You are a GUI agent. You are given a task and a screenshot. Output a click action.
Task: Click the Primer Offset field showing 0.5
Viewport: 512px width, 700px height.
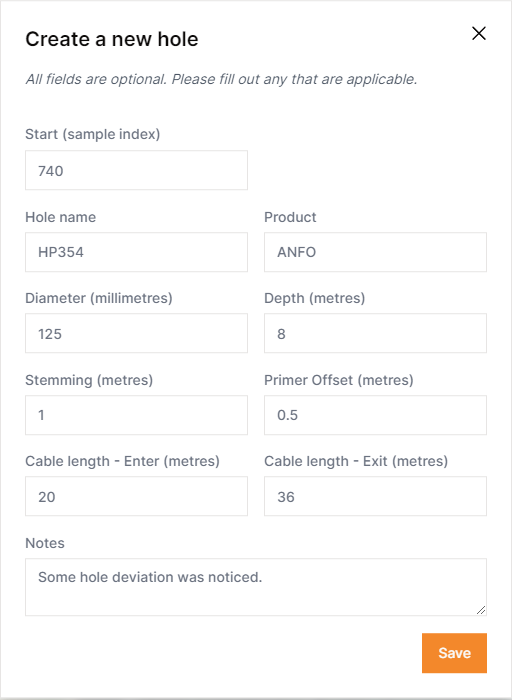point(375,415)
